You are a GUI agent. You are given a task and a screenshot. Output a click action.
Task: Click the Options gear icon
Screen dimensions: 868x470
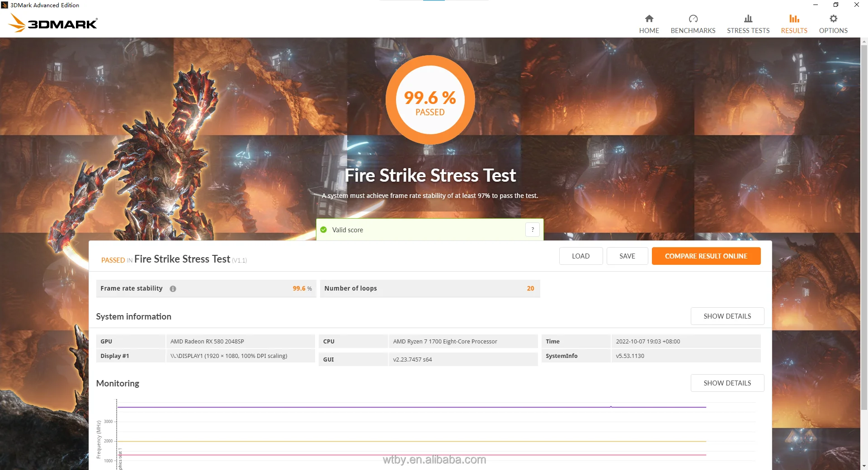point(833,19)
